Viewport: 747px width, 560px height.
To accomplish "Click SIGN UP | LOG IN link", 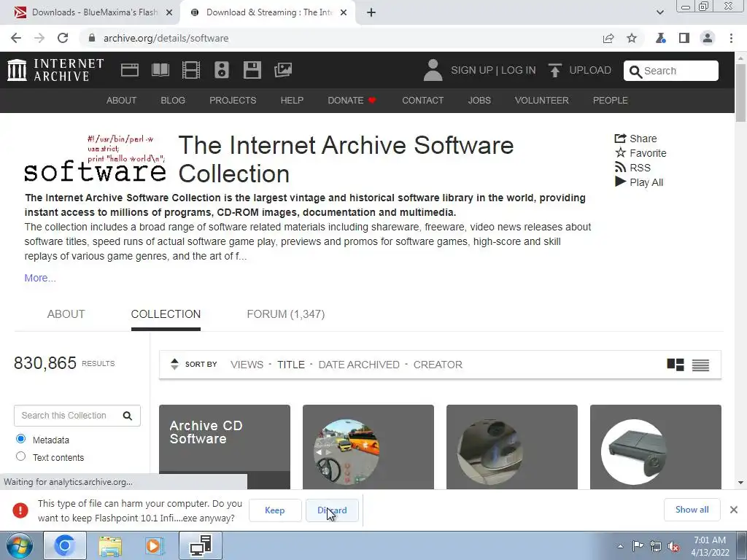I will 493,70.
